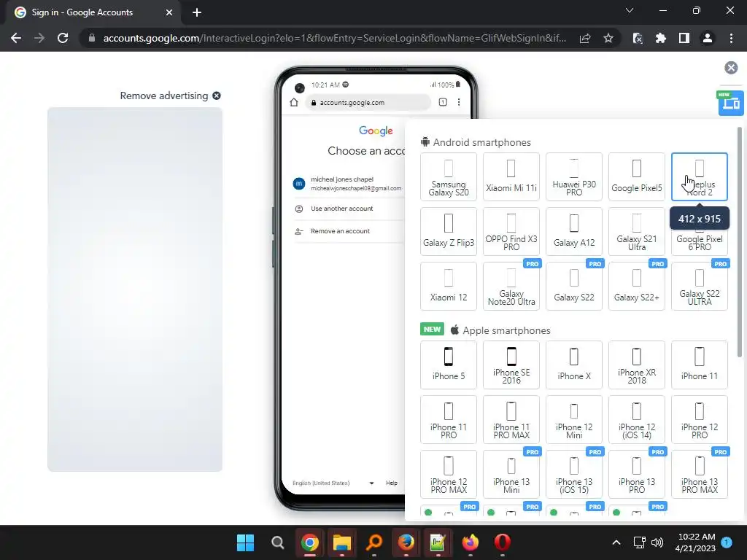The image size is (747, 560).
Task: Select the iPhone 5 device
Action: (449, 365)
